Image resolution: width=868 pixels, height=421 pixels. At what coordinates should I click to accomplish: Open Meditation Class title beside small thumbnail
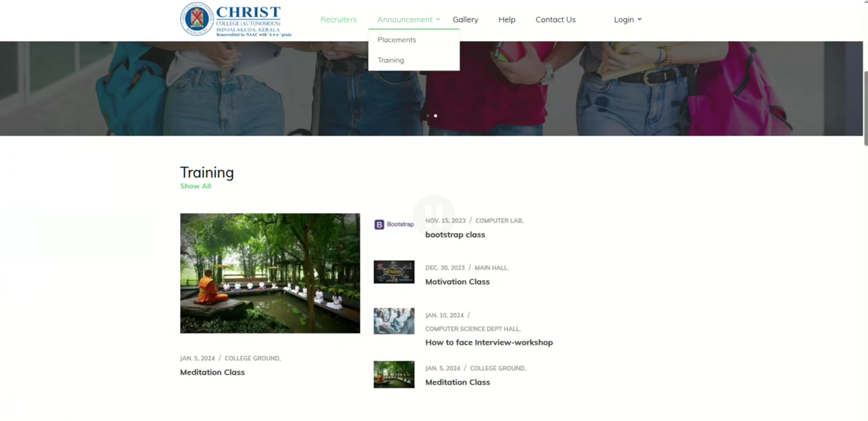click(x=457, y=382)
